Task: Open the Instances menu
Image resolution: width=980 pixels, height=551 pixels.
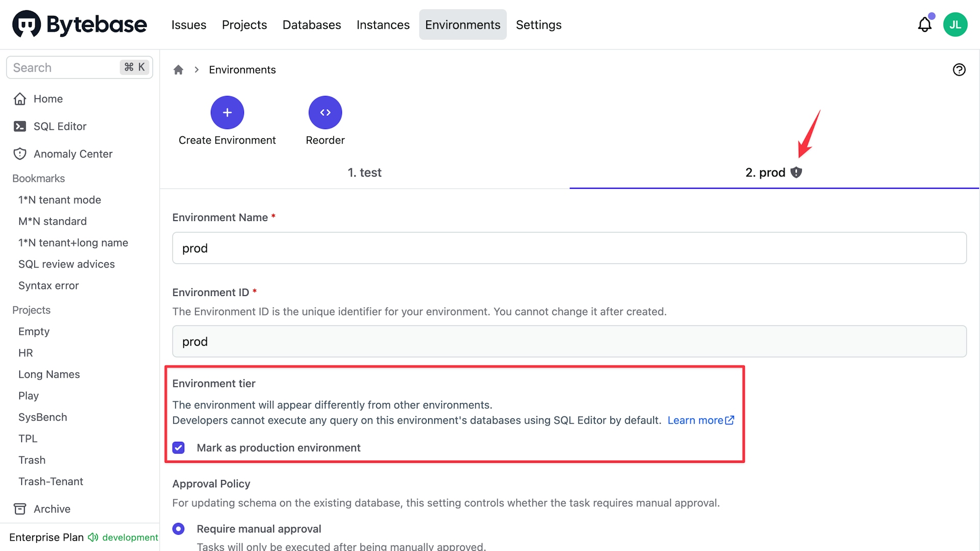Action: (x=383, y=24)
